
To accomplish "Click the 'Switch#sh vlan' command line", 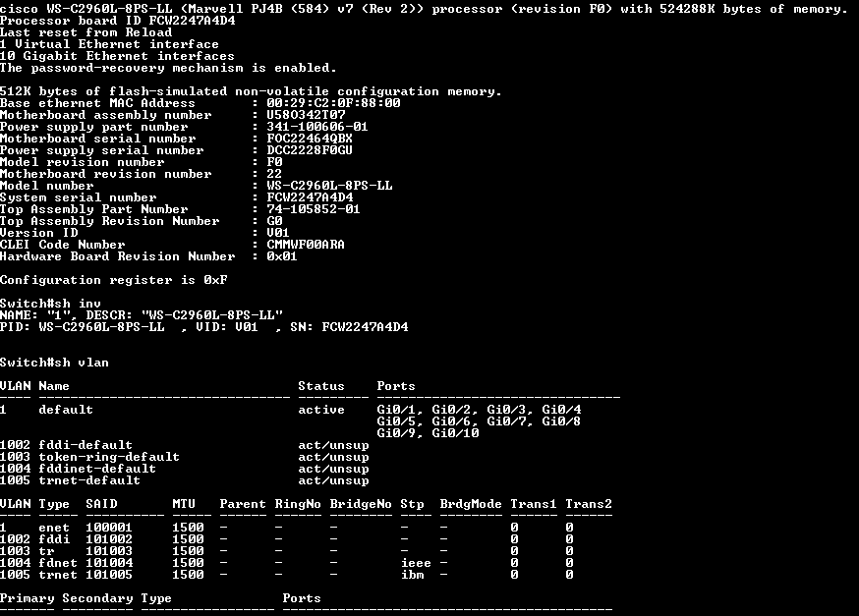I will [54, 363].
